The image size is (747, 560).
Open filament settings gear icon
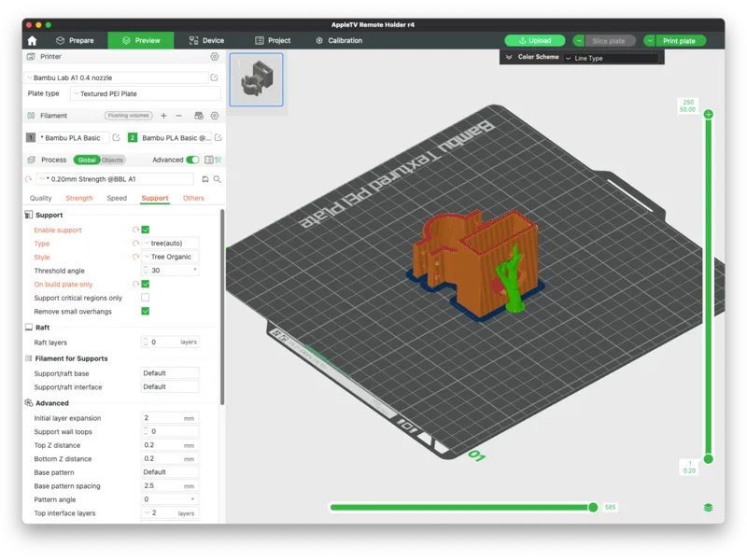(x=215, y=116)
